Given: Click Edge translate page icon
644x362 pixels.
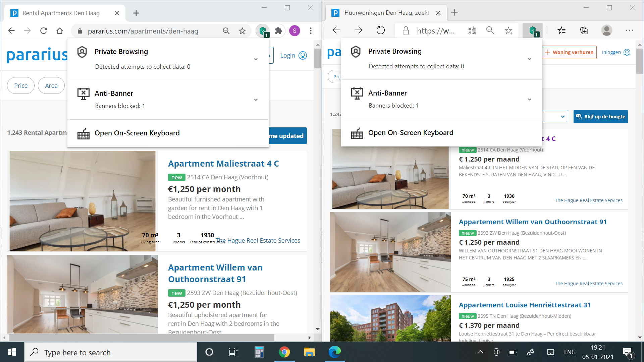Looking at the screenshot, I should pyautogui.click(x=472, y=31).
